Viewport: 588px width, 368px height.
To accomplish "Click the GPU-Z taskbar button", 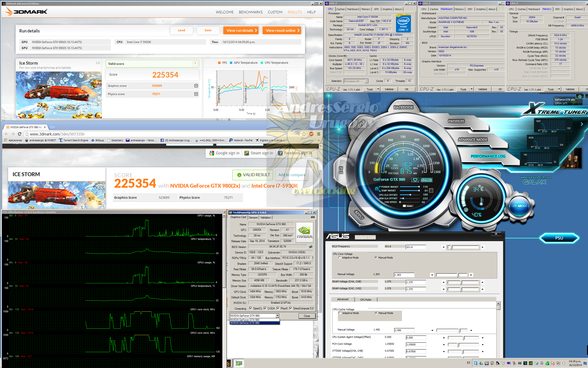I will (239, 363).
